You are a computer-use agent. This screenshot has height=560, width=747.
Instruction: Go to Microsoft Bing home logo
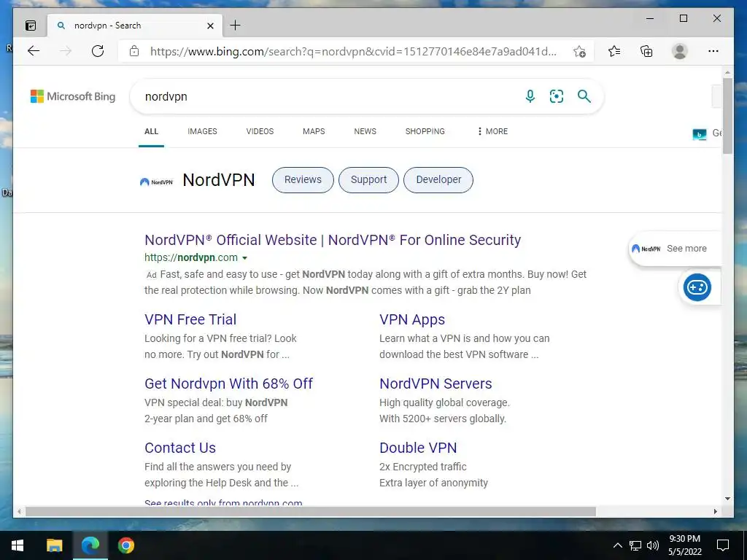tap(73, 96)
